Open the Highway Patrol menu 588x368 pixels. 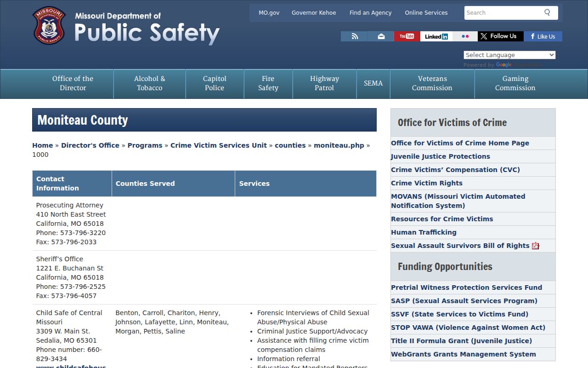pos(324,83)
